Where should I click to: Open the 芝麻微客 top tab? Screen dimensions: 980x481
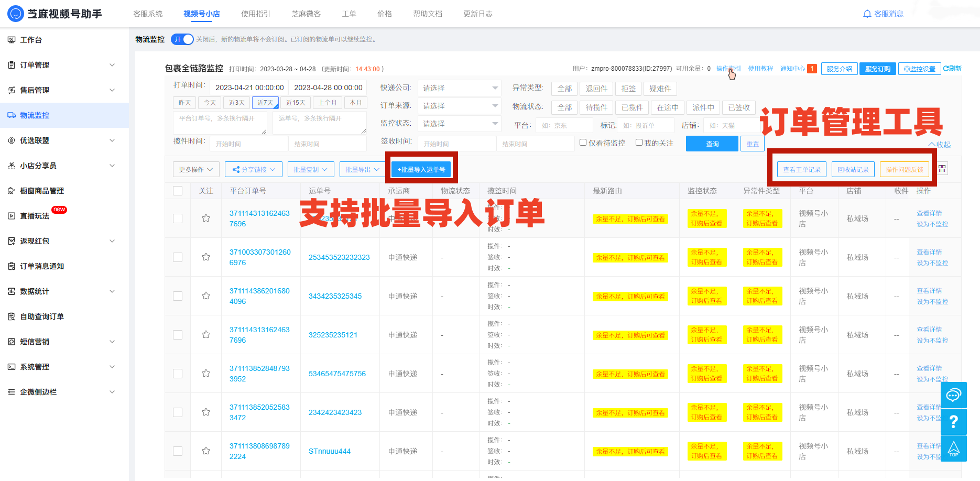306,14
